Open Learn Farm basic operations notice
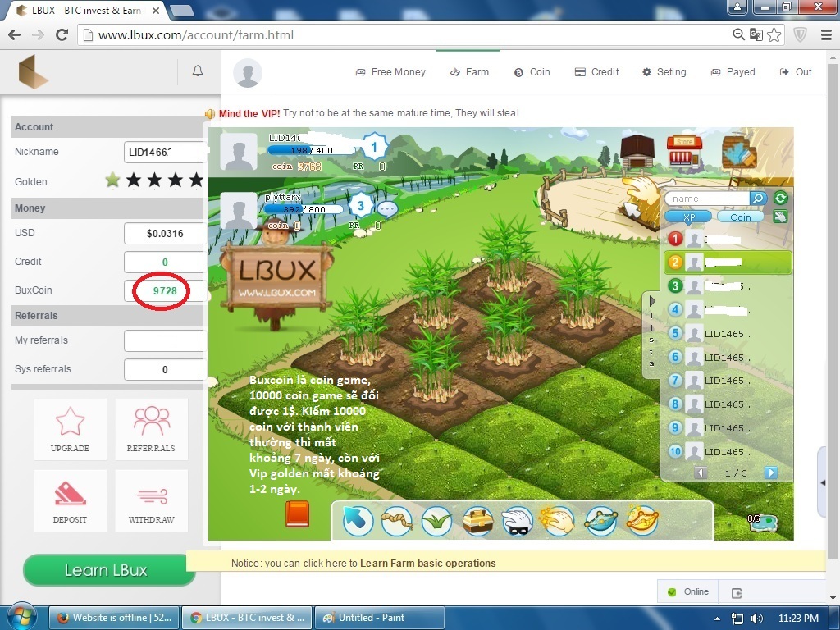Viewport: 840px width, 630px height. click(x=427, y=564)
